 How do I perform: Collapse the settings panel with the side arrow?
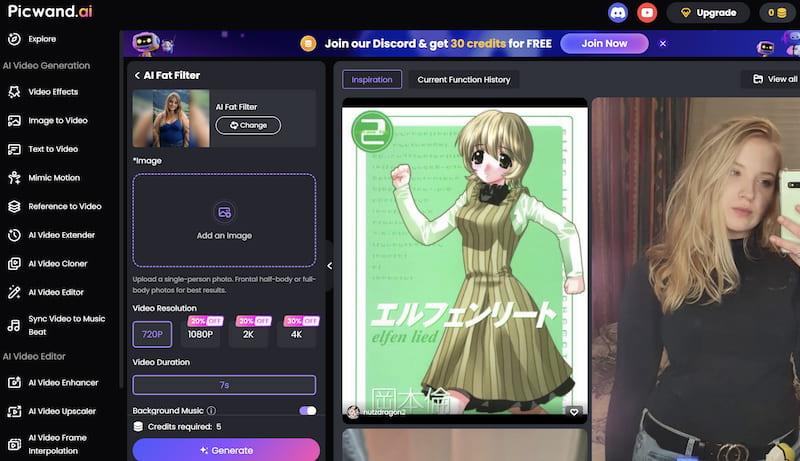[330, 266]
